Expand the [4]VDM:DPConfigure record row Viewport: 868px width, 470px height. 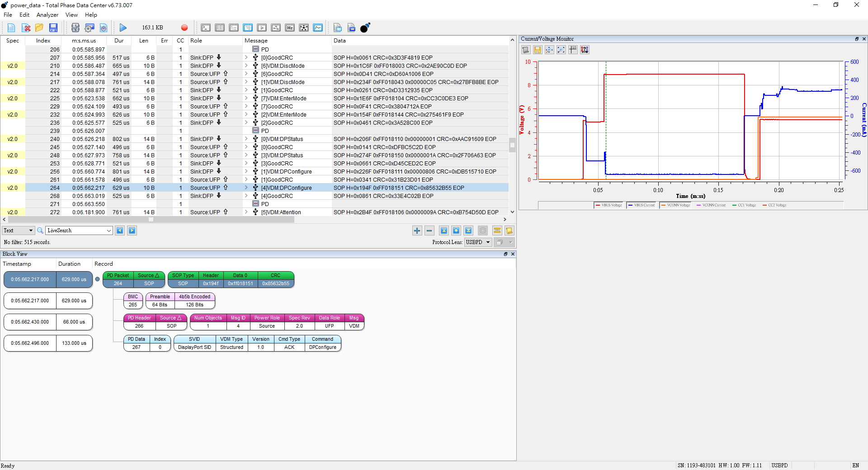pos(246,188)
